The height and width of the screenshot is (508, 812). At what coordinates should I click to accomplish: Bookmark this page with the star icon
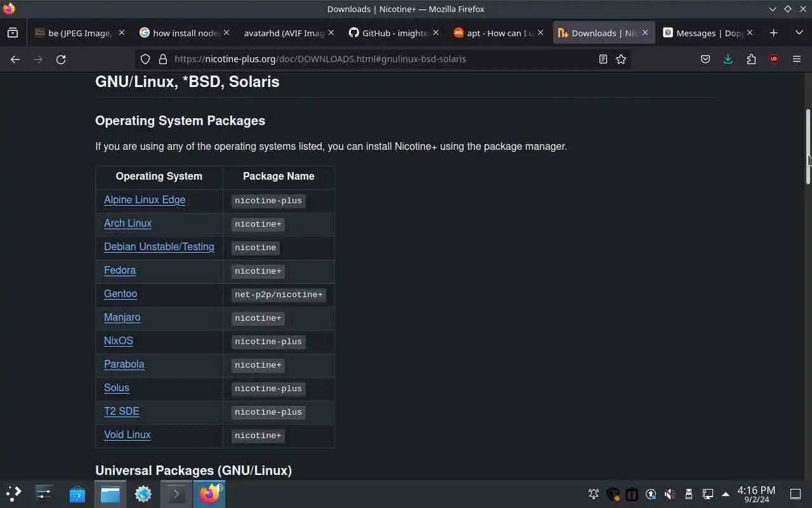(621, 59)
